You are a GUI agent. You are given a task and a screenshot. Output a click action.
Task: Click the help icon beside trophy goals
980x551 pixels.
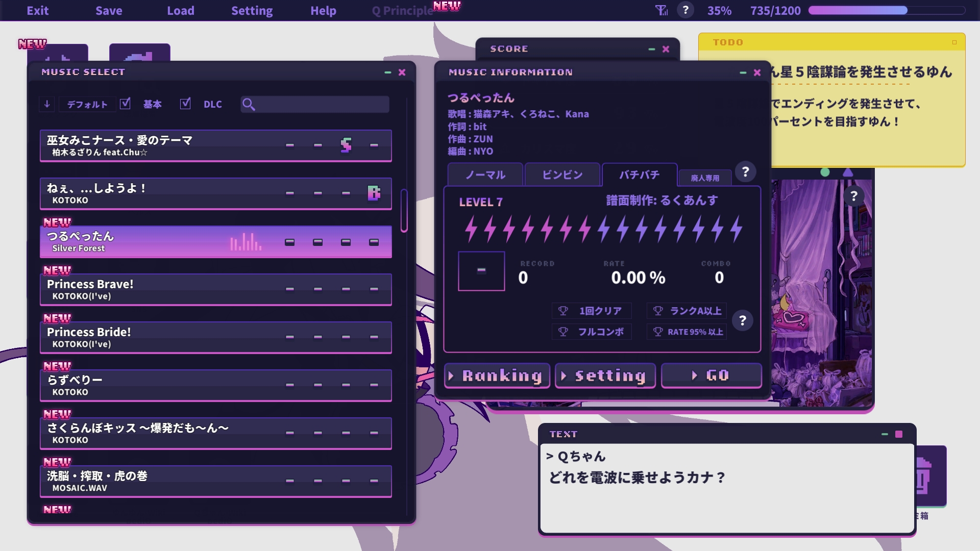coord(743,320)
